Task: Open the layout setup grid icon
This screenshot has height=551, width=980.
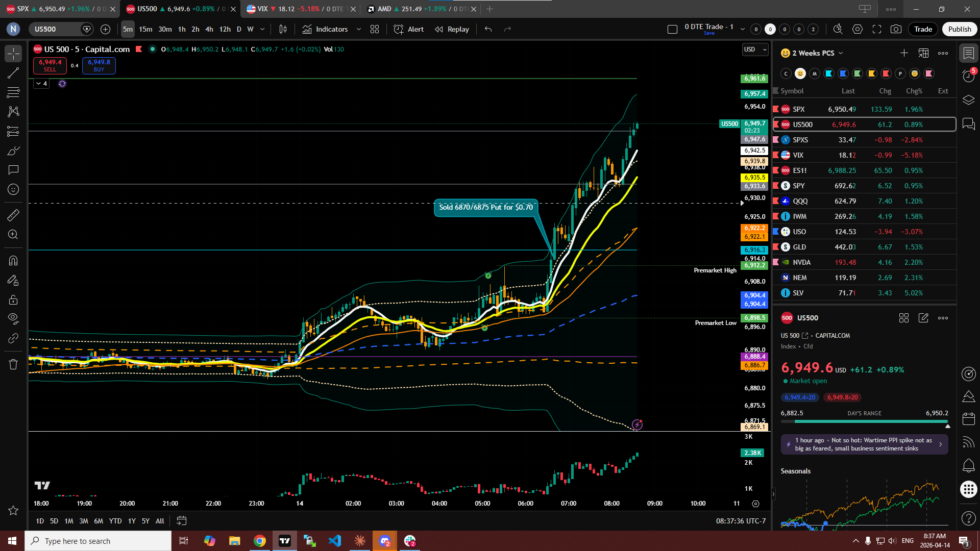Action: pos(375,29)
